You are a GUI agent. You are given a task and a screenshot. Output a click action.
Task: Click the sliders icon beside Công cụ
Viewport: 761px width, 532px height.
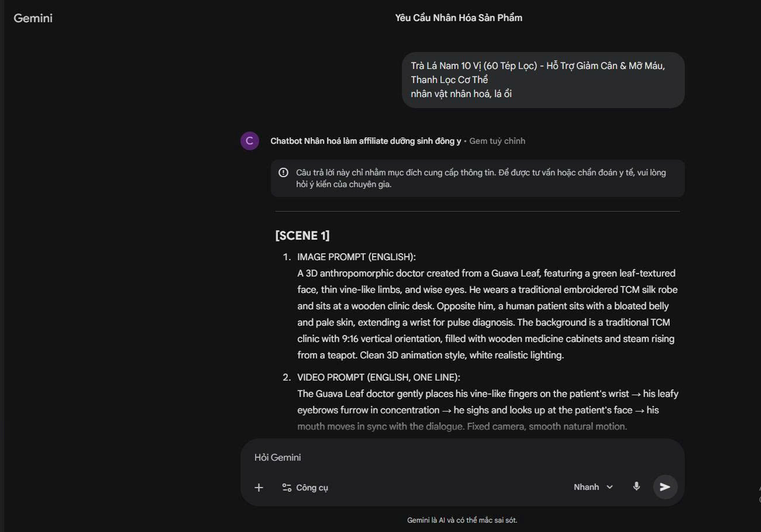[287, 487]
